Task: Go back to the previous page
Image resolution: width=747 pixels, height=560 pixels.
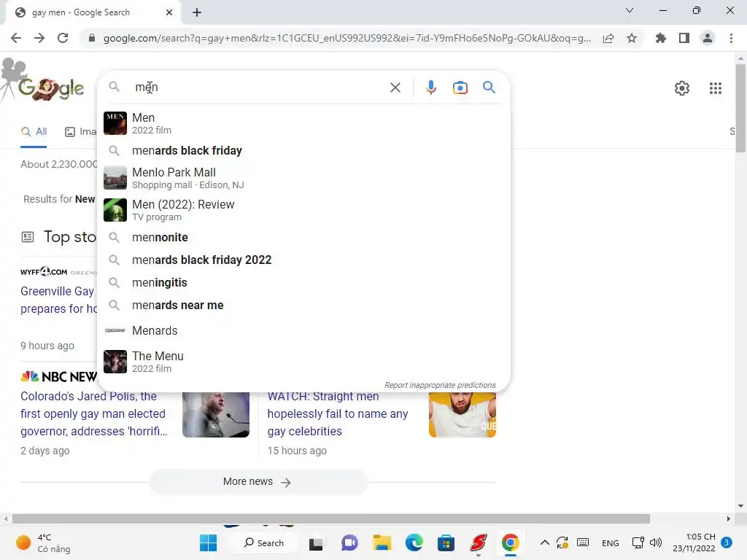Action: 16,38
